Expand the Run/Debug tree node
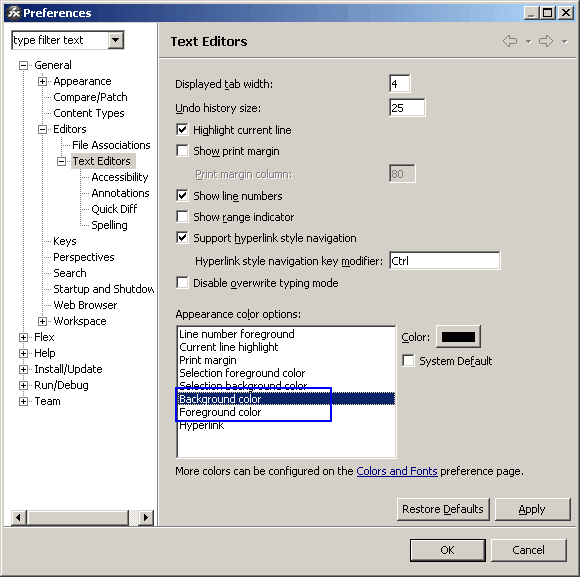 [23, 385]
